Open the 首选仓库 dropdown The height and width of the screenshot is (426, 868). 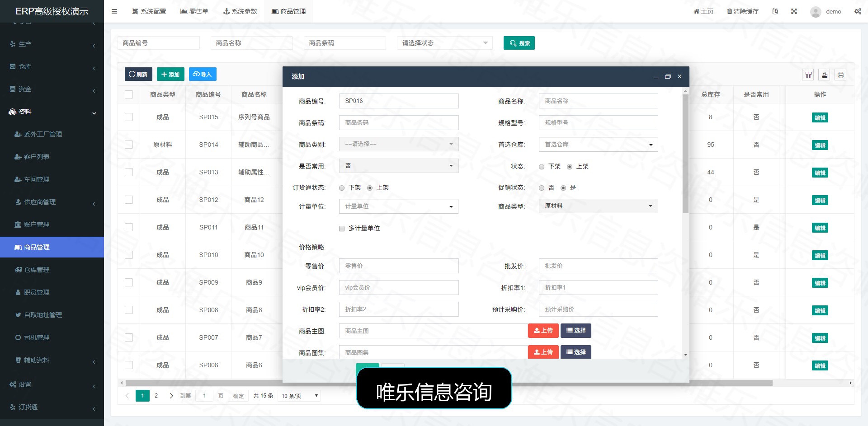coord(598,145)
